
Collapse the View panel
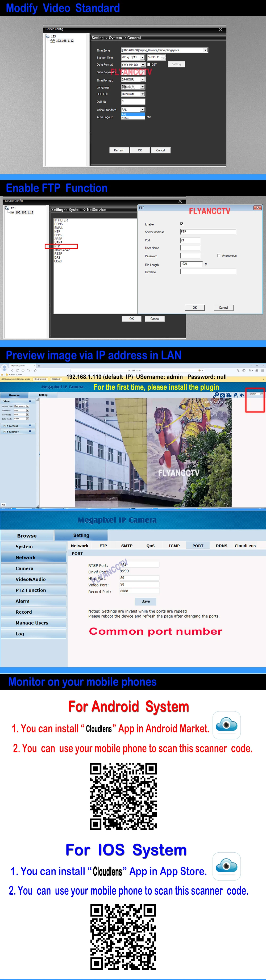(30, 401)
